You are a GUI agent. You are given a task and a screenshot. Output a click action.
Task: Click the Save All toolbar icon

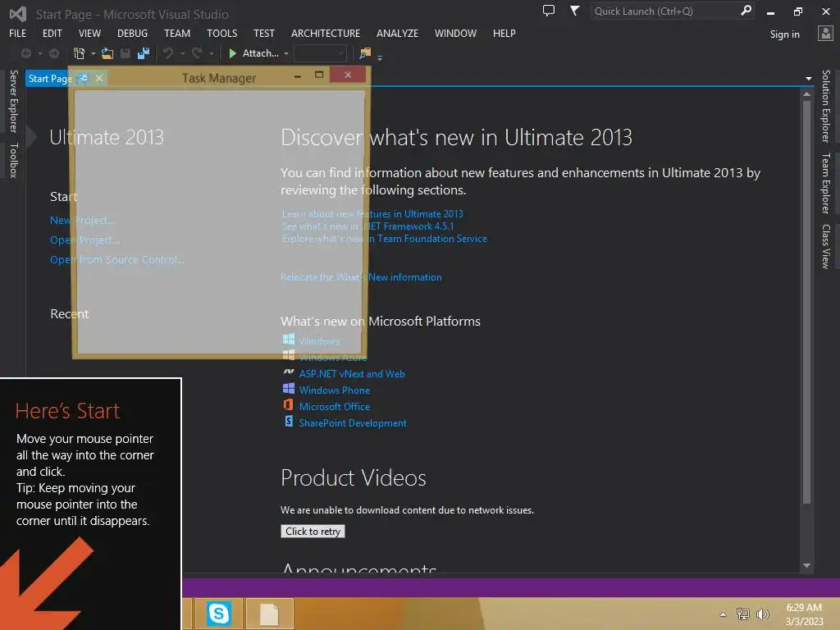click(144, 53)
